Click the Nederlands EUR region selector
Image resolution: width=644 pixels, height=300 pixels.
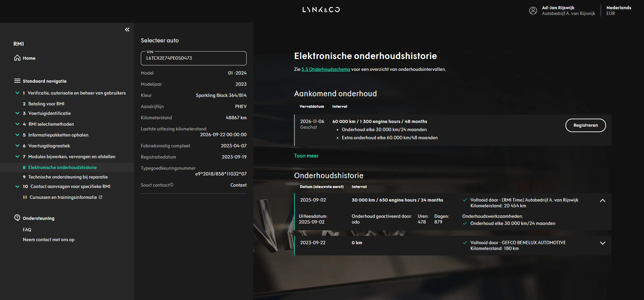[x=619, y=11]
